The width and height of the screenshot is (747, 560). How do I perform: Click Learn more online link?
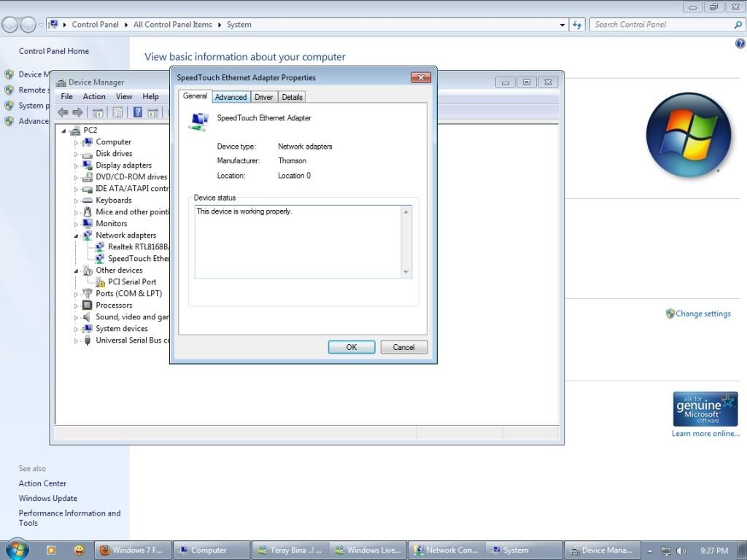click(705, 434)
